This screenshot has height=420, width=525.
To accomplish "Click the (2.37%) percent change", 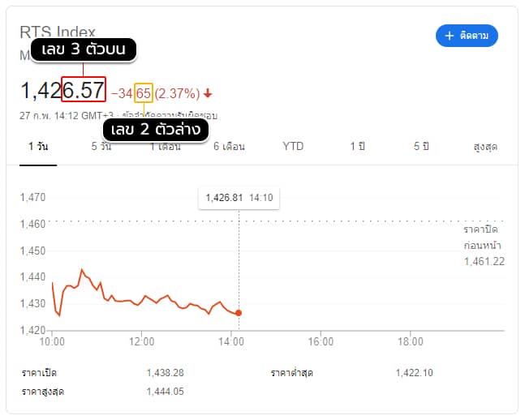I will tap(177, 93).
